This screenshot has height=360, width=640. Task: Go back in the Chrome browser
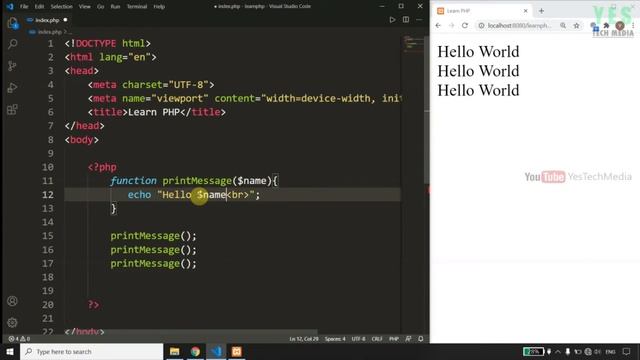click(438, 25)
